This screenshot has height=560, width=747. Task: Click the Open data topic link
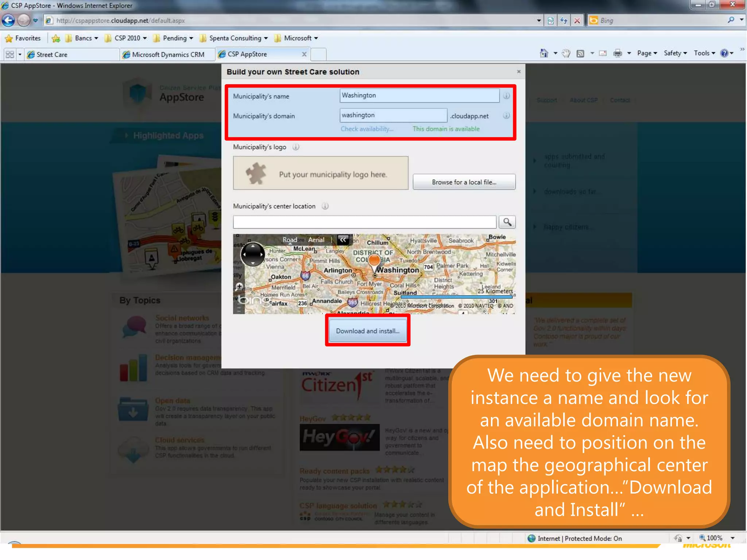click(172, 401)
